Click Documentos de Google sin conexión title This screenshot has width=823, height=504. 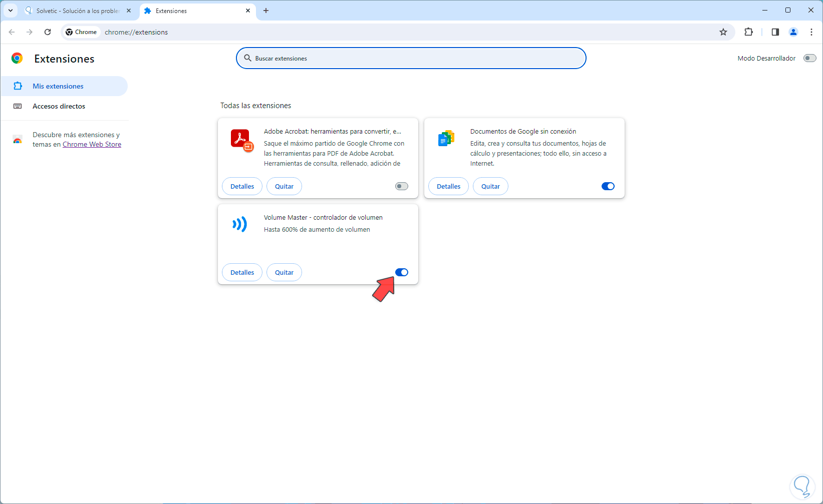point(523,132)
